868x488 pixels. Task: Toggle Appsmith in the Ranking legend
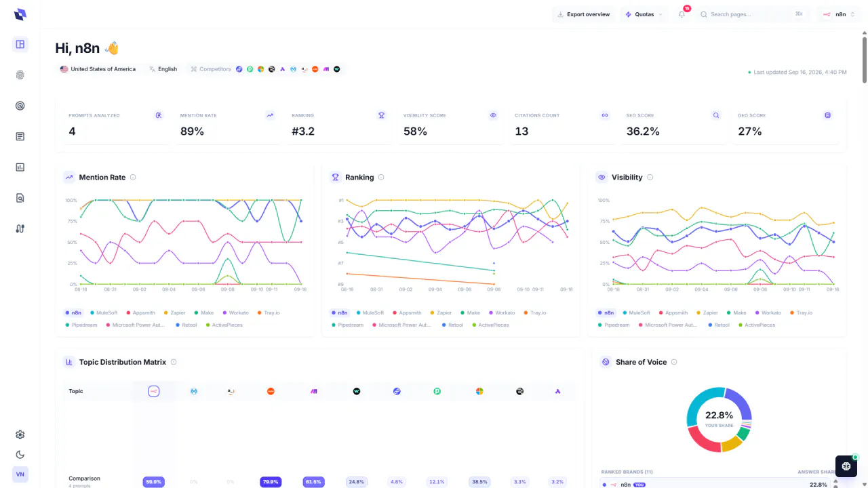tap(406, 313)
